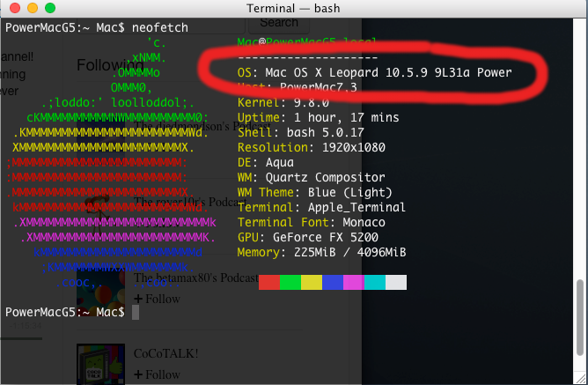
Task: Close the Terminal window with the red button
Action: coord(15,8)
